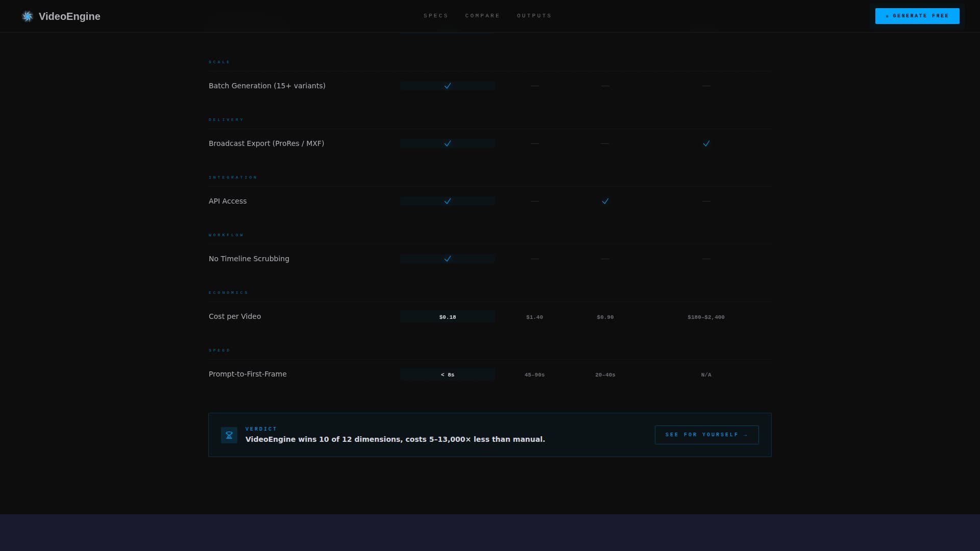Go to the Compare navigation item
The image size is (980, 551).
point(482,16)
